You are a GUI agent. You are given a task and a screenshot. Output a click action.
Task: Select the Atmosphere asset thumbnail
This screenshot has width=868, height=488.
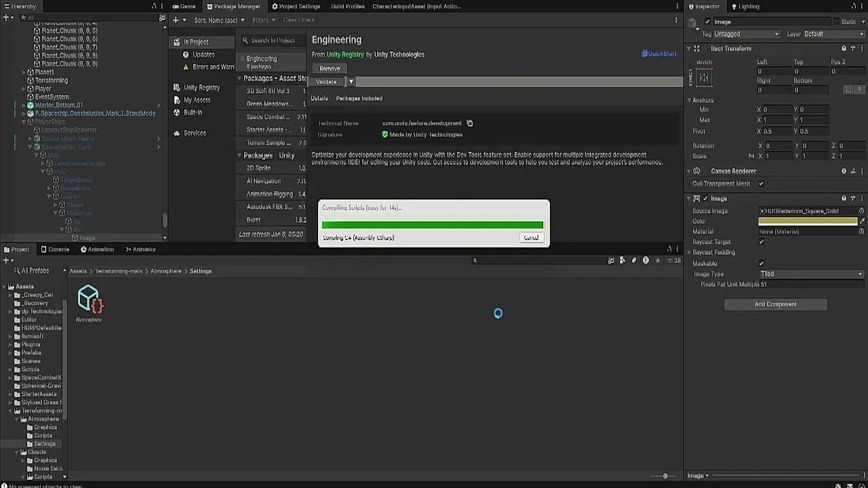tap(89, 298)
